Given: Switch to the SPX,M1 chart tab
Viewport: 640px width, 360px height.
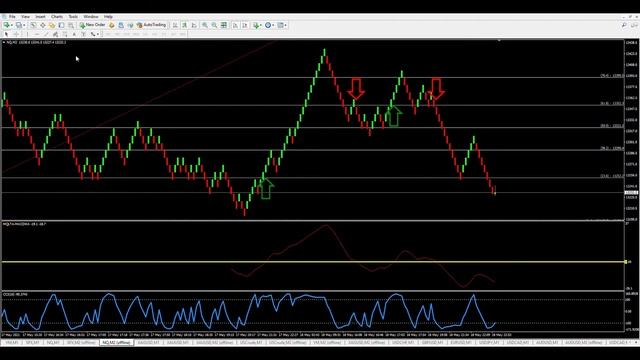Looking at the screenshot, I should [x=33, y=342].
